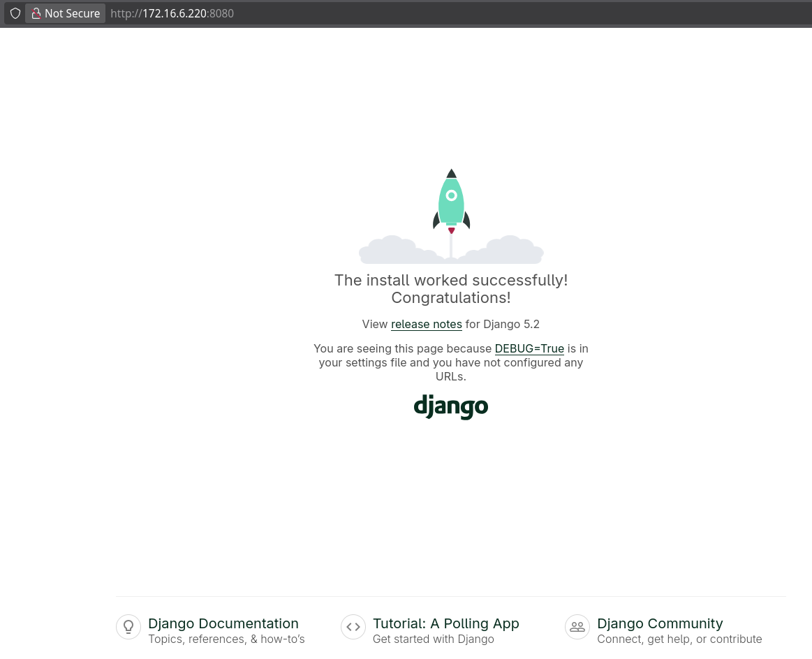Select the URL text 172.16.6.220
812x659 pixels.
[175, 13]
